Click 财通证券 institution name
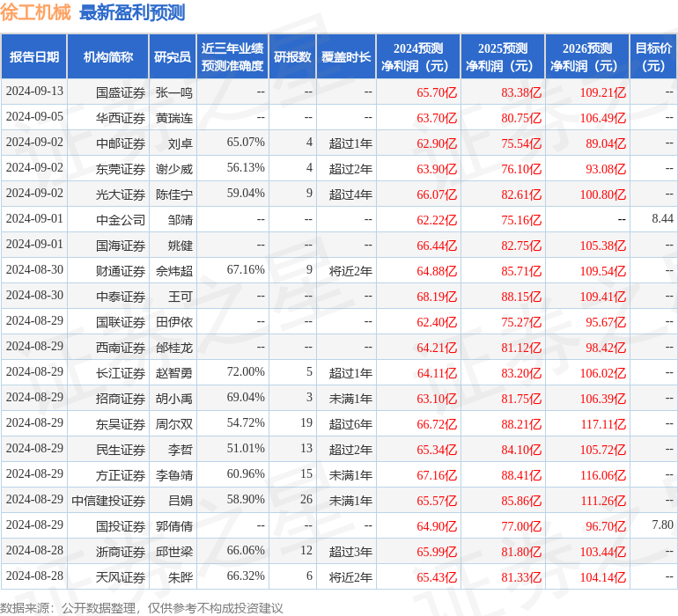Screen dimensions: 678x616 [x=121, y=271]
